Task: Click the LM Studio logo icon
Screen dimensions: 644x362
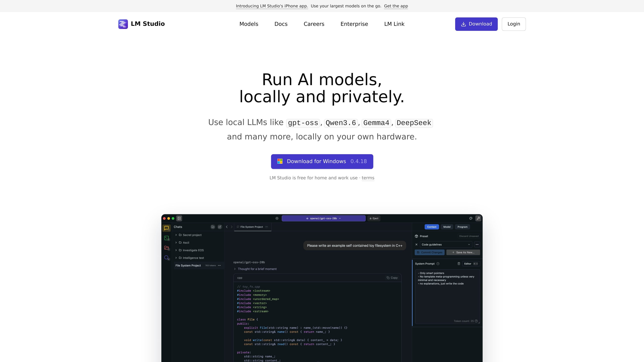Action: tap(123, 24)
